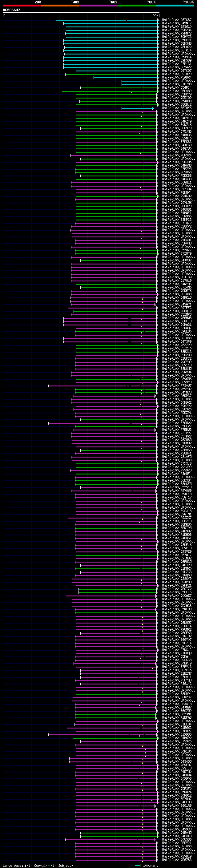197x868 pixels.
Task: Select hit label UniRef100_Q4CXX3
Action: (176, 836)
